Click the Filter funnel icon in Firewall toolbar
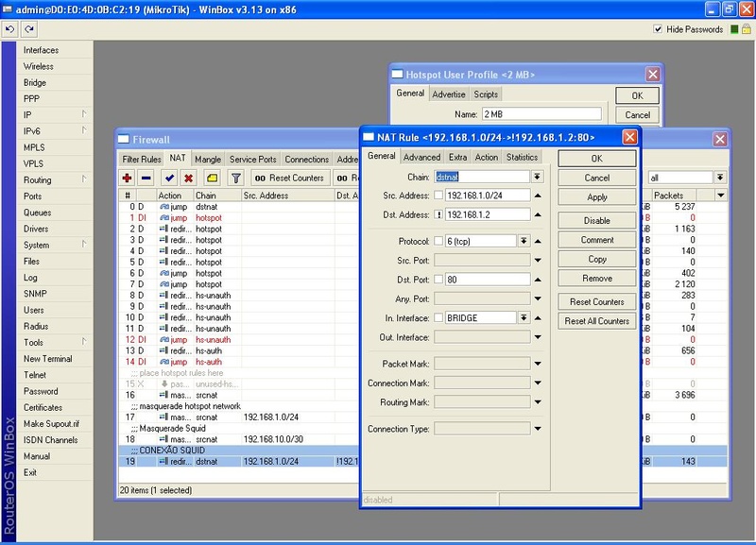 235,178
